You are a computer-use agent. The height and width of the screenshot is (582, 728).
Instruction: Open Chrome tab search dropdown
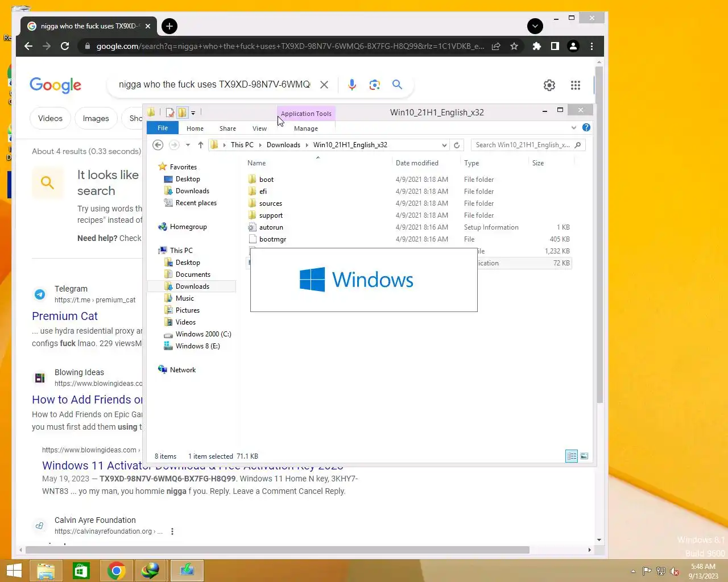click(x=535, y=26)
